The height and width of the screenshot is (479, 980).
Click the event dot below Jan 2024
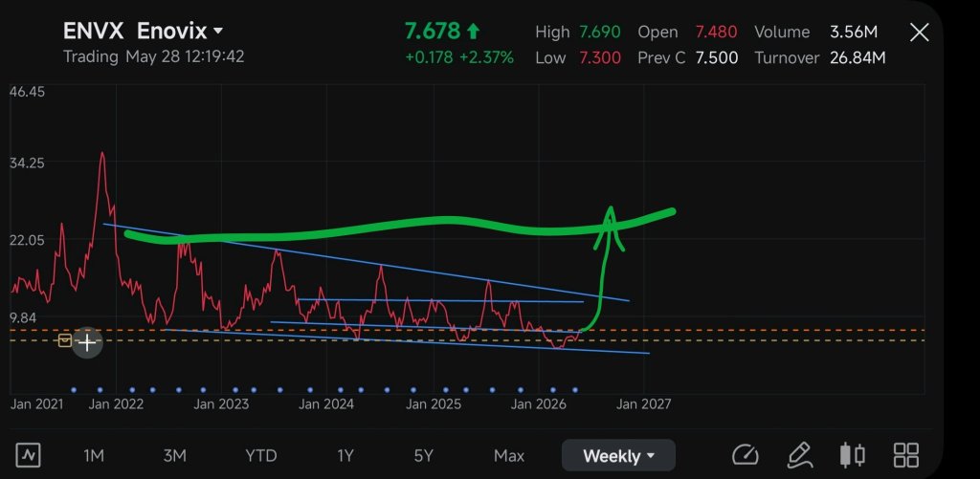341,390
